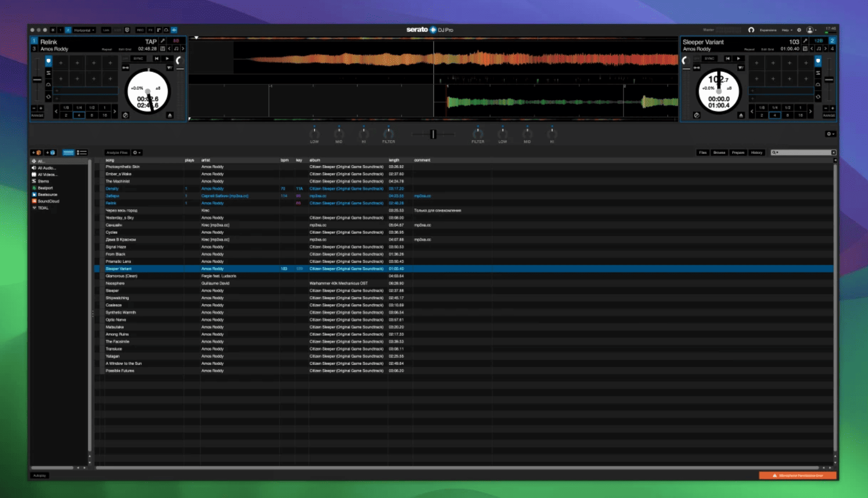Add a smart crate with the blue crate icon
Image resolution: width=868 pixels, height=498 pixels.
50,153
